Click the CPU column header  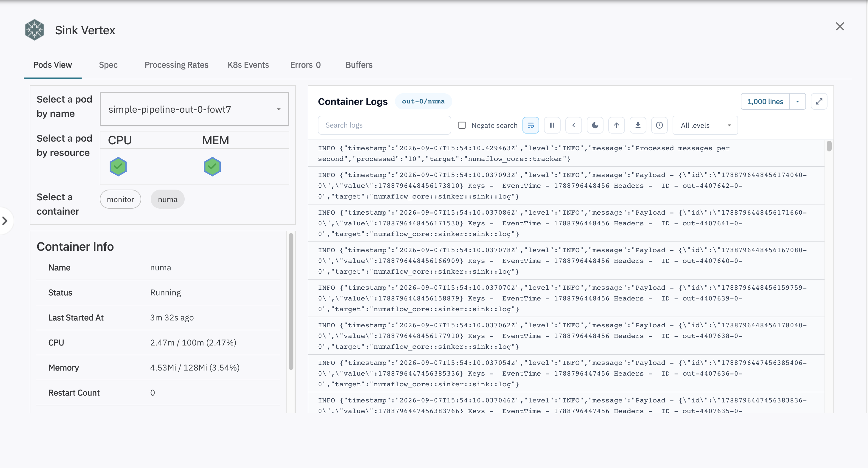[120, 140]
